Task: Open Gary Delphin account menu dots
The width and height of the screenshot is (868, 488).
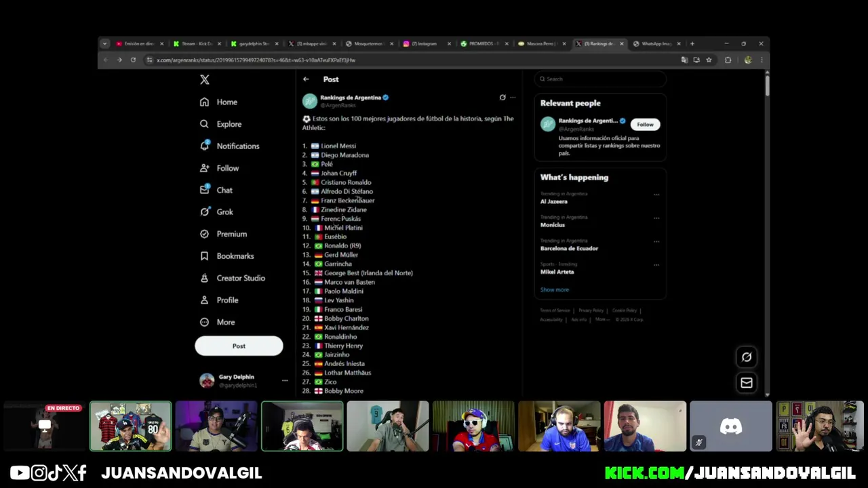Action: 285,381
